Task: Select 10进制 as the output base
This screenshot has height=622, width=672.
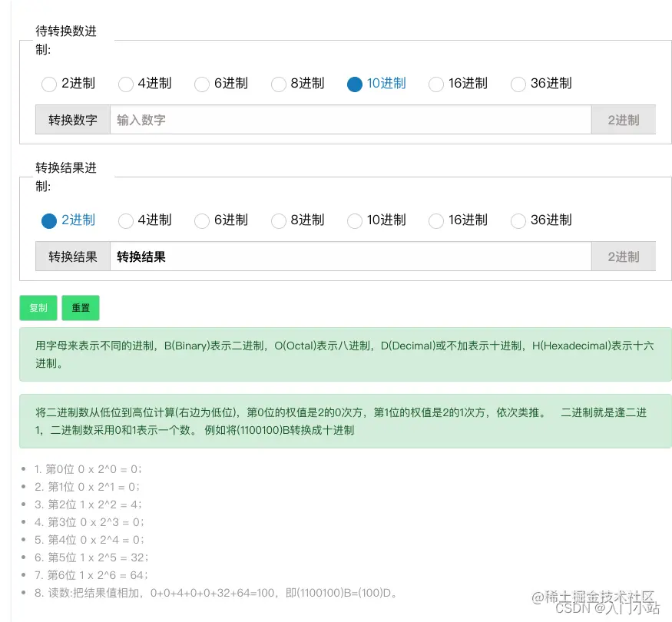Action: point(354,220)
